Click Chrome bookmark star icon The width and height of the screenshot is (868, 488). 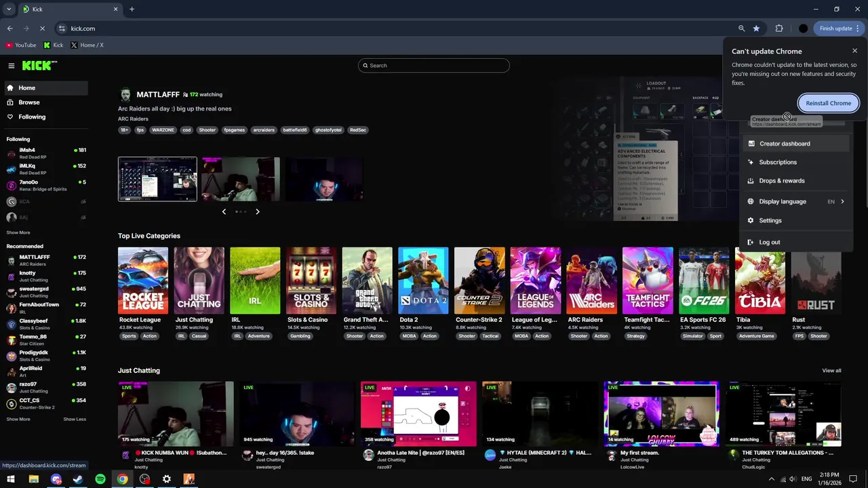pyautogui.click(x=756, y=28)
